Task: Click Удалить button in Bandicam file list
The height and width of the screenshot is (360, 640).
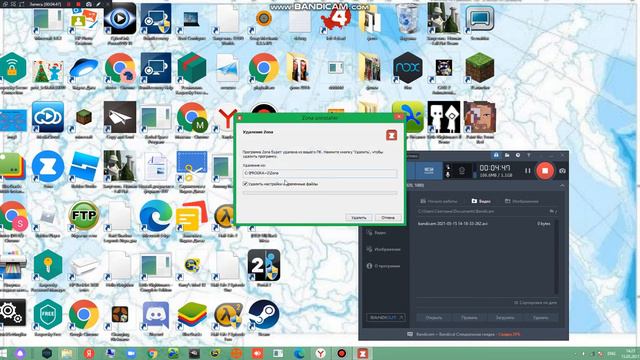Action: [x=540, y=317]
